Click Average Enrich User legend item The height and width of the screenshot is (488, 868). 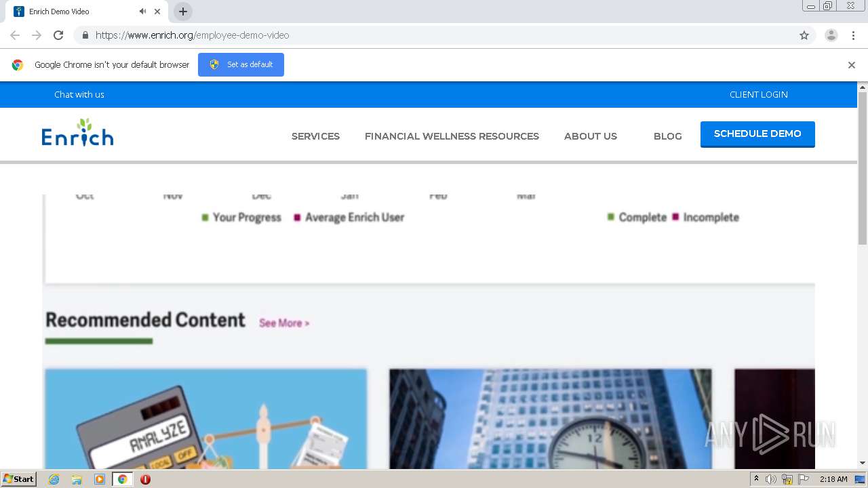point(349,218)
